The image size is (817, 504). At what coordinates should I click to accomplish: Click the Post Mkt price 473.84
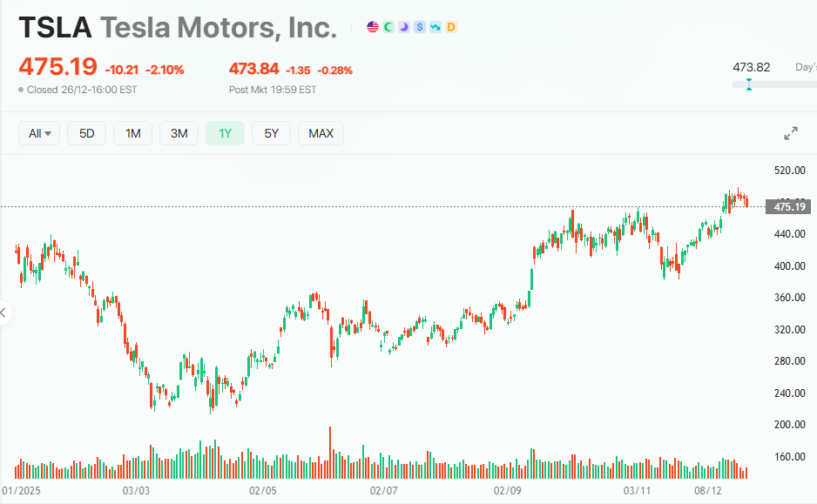(x=253, y=70)
